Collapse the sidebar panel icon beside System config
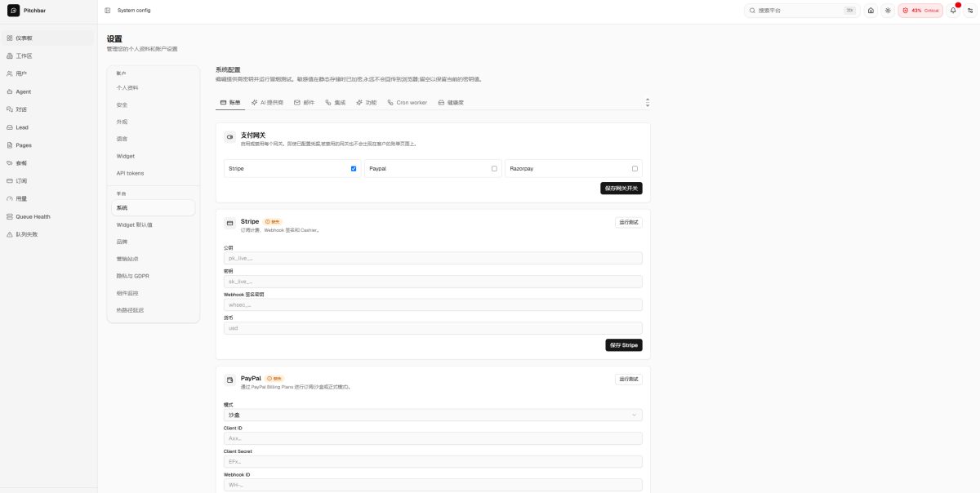The width and height of the screenshot is (980, 493). click(108, 11)
